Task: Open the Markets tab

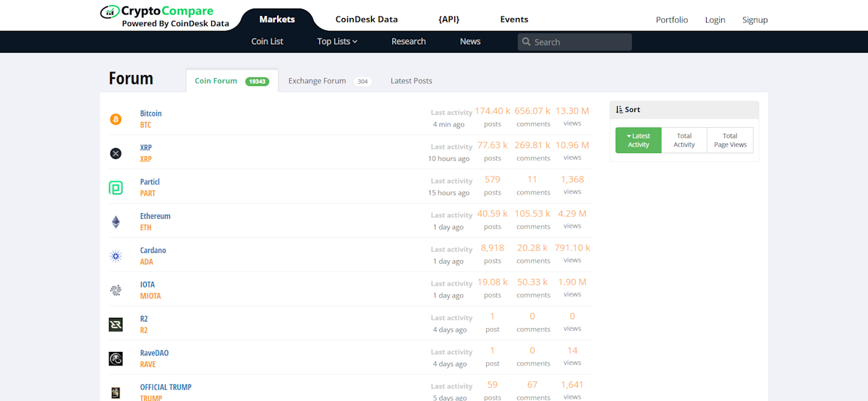Action: coord(277,20)
